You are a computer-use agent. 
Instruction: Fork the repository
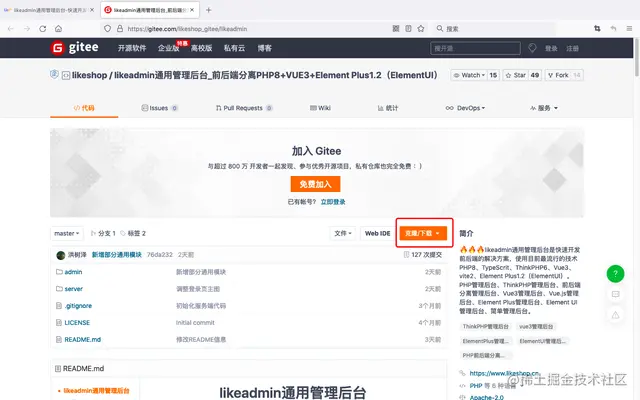coord(558,75)
